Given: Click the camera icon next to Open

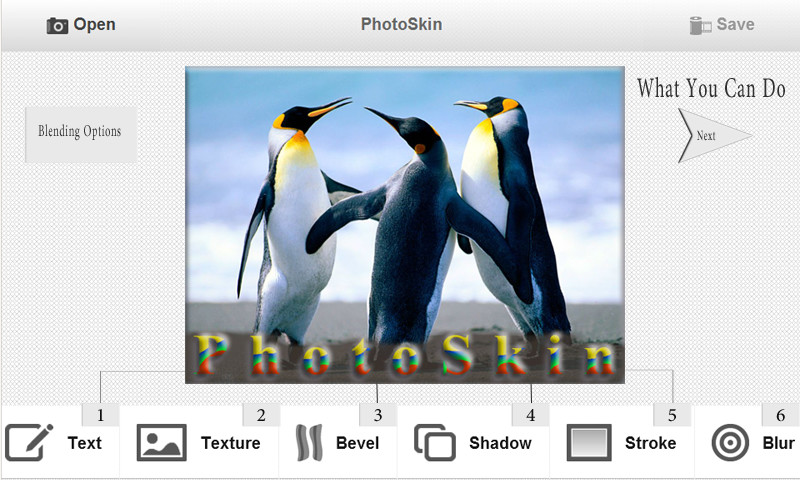Looking at the screenshot, I should click(x=57, y=26).
